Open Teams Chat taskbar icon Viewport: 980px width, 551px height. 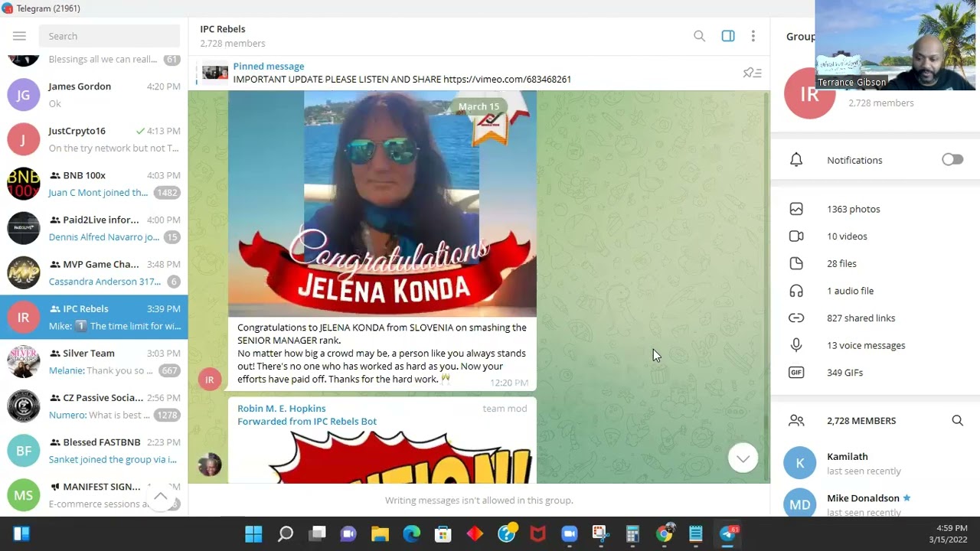[348, 533]
